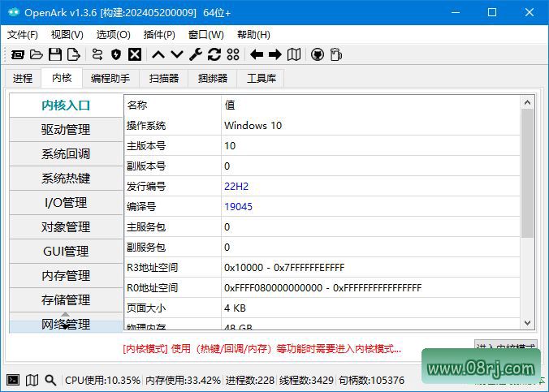Click the save floppy disk toolbar icon
Image resolution: width=549 pixels, height=392 pixels.
[x=55, y=54]
